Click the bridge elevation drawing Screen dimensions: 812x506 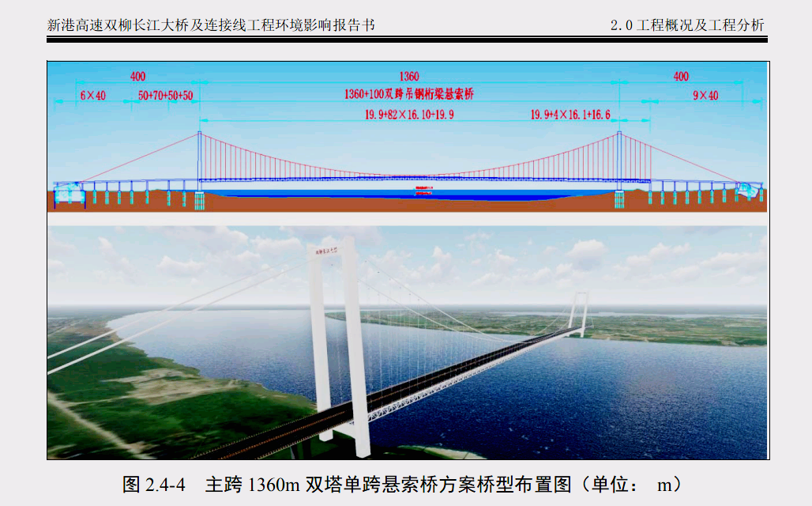pos(407,137)
